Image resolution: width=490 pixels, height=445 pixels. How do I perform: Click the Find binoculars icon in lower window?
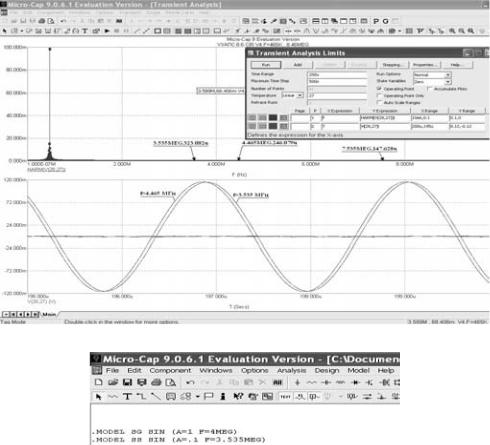coord(277,382)
